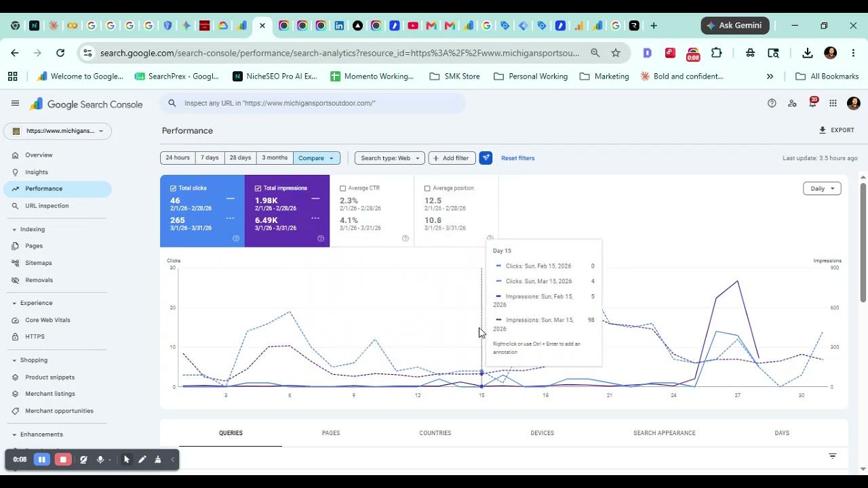Click the Help question mark icon

point(772,103)
